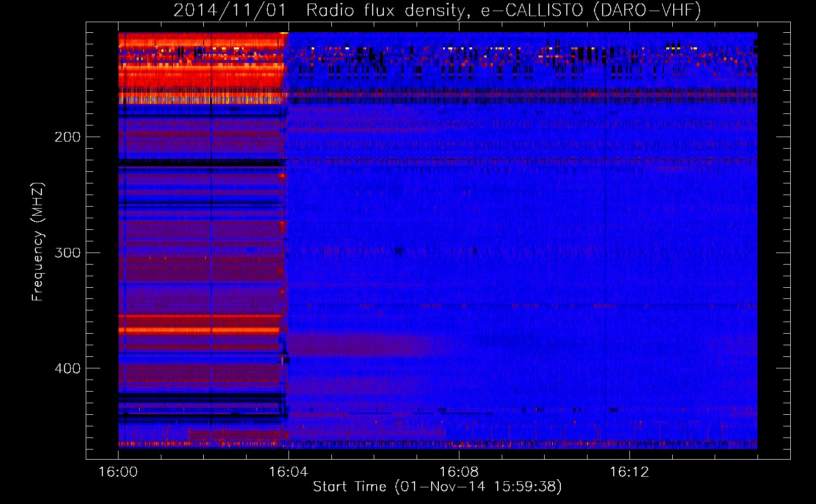Click the 16:08 time tick label
This screenshot has width=816, height=504.
(459, 472)
